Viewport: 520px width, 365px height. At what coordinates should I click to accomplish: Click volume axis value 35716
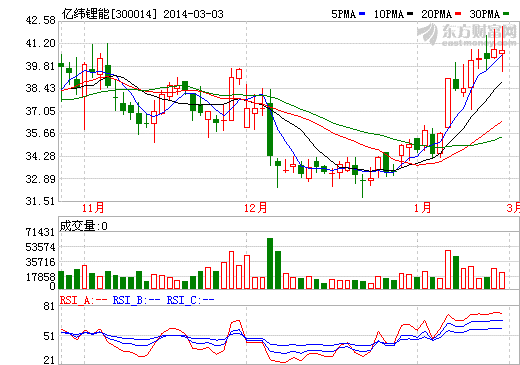click(x=40, y=262)
